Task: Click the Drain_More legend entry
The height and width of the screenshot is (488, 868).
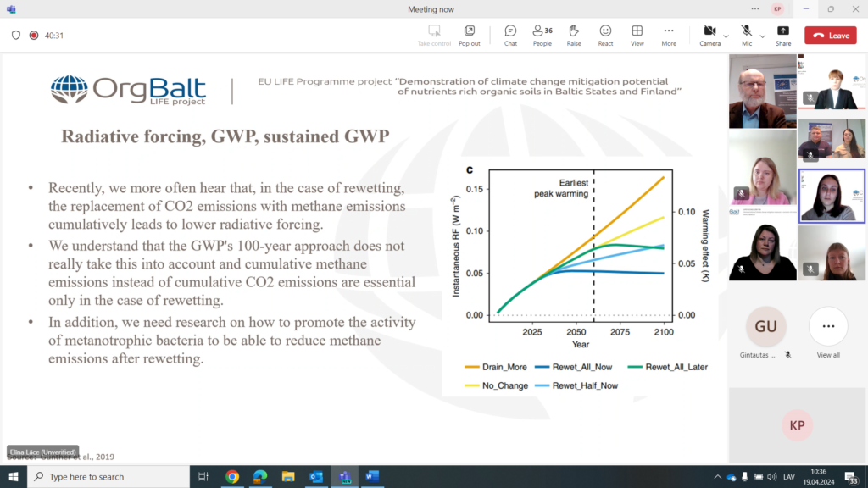Action: pyautogui.click(x=496, y=367)
